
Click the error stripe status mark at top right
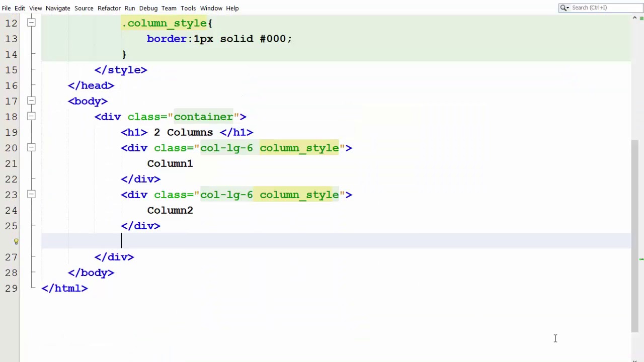click(641, 19)
